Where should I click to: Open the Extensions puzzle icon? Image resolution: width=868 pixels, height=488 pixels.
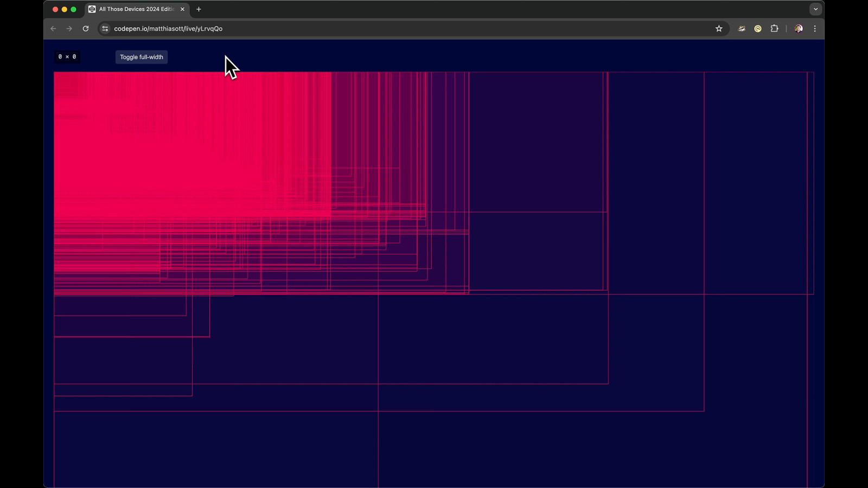pos(774,29)
